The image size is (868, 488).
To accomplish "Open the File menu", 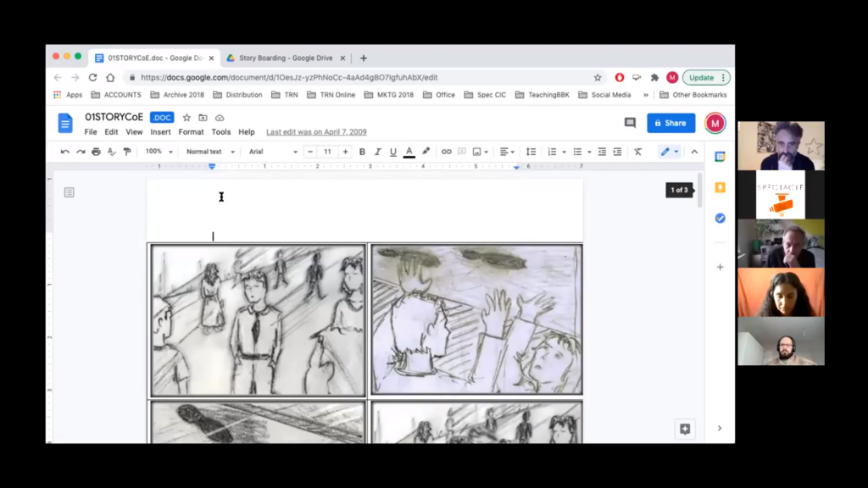I will point(91,132).
